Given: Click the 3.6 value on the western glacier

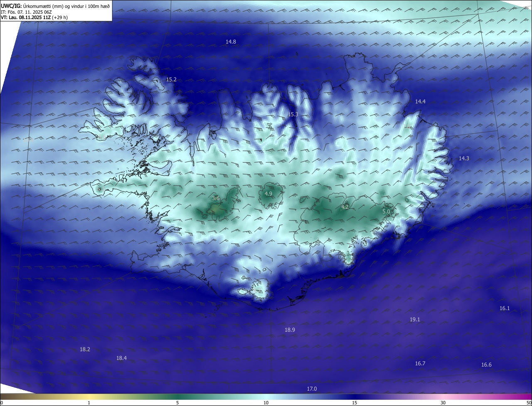Looking at the screenshot, I should pos(216,199).
